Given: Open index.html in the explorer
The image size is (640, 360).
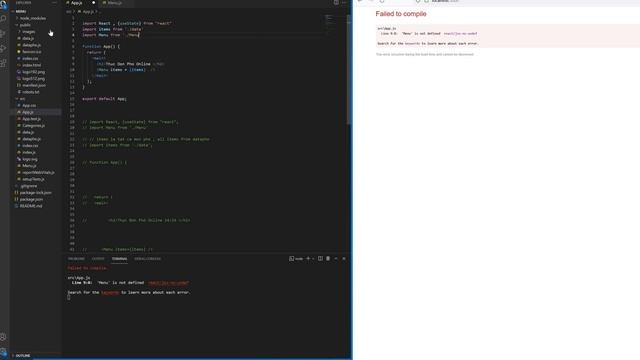Looking at the screenshot, I should click(x=31, y=65).
